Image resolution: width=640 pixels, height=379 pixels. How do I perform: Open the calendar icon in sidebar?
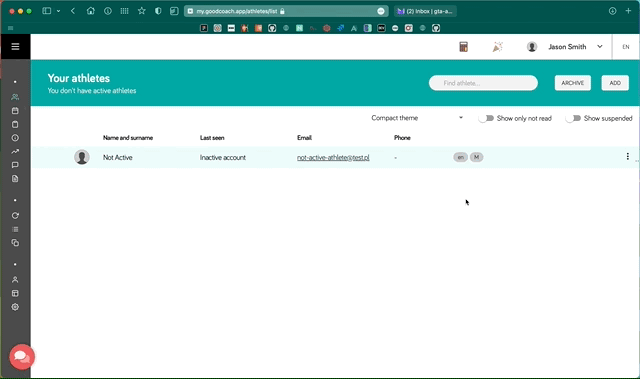[15, 111]
